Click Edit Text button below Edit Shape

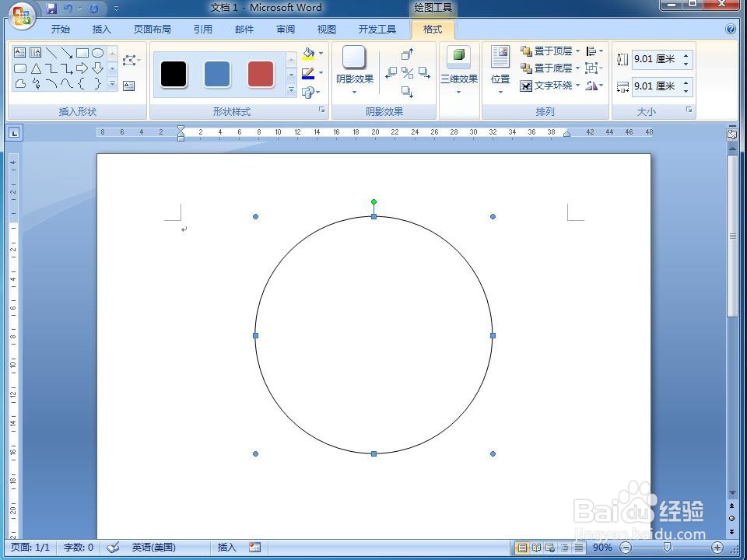point(128,86)
